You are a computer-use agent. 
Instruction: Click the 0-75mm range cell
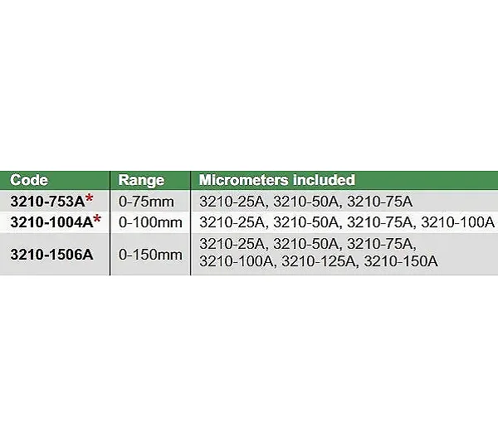(x=150, y=201)
